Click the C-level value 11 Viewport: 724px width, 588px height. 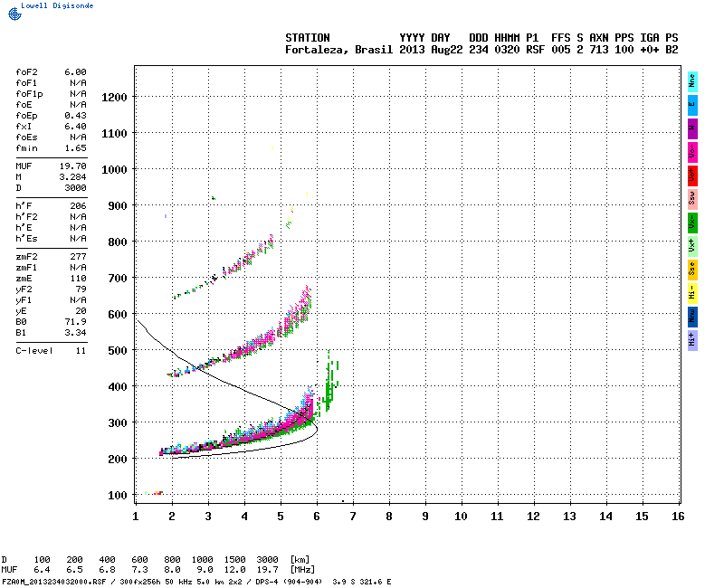click(81, 351)
